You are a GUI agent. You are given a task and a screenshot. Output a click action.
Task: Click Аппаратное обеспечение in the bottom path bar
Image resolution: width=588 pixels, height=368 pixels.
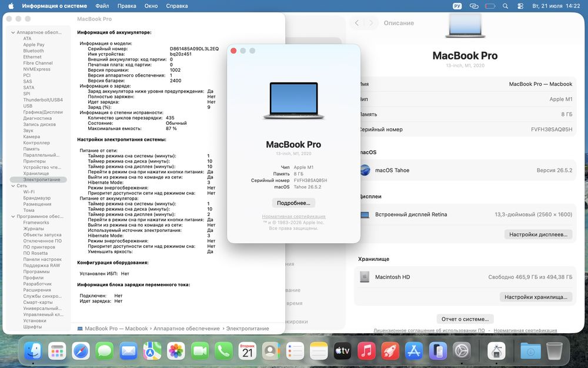point(186,329)
